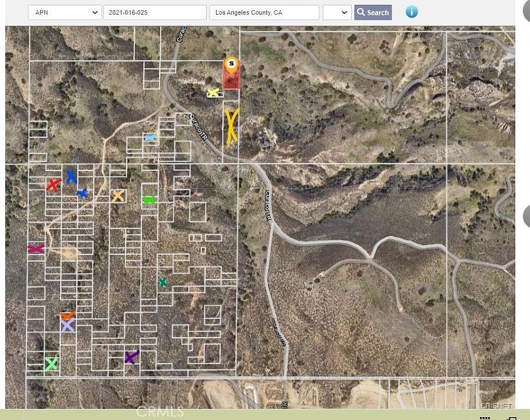Click the parcel filled with bright green

tap(149, 199)
